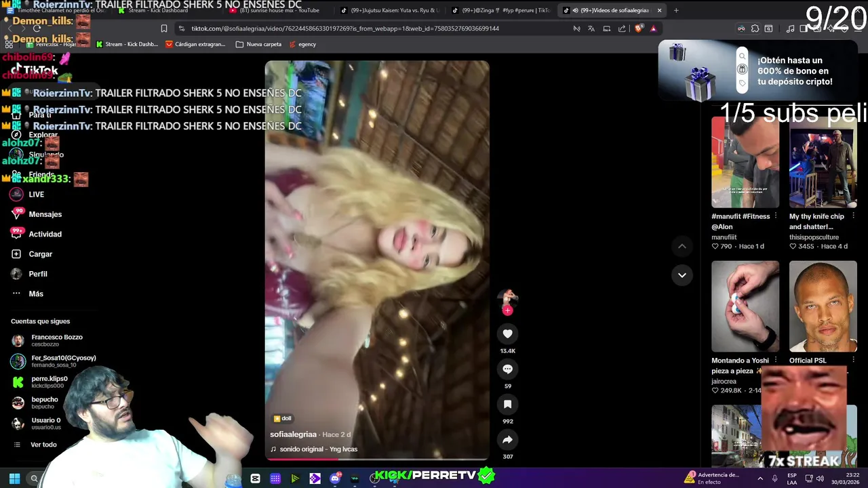Open the media playlist music note icon
868x488 pixels.
pyautogui.click(x=790, y=28)
